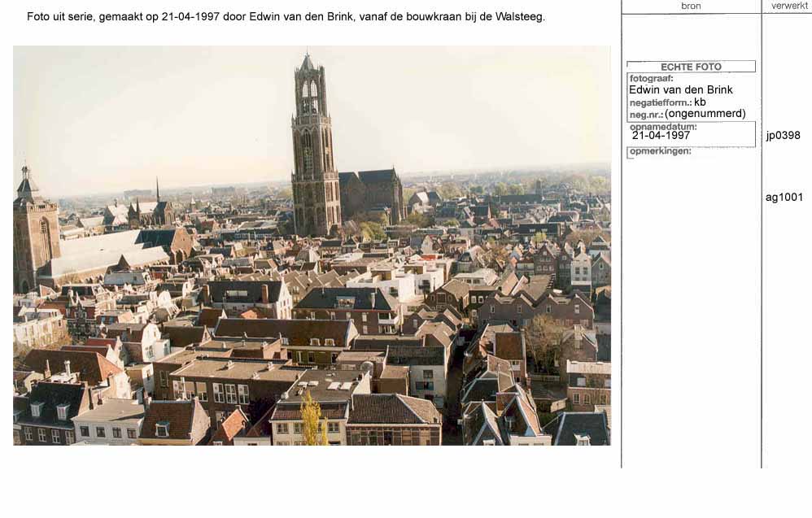Screen dimensions: 812x518
Task: Click the 'ECHTE FOTO' heading
Action: click(x=691, y=67)
